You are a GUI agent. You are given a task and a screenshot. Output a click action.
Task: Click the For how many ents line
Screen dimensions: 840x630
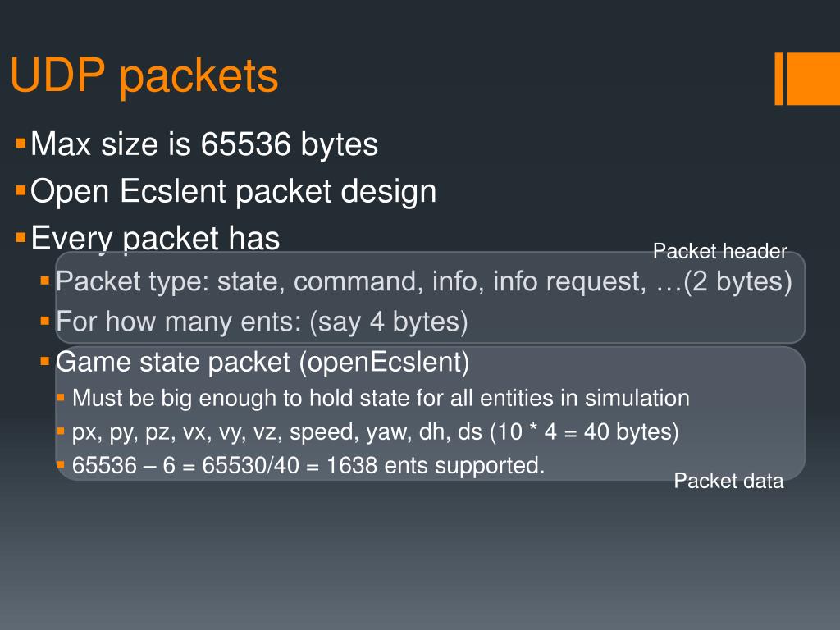[x=262, y=322]
